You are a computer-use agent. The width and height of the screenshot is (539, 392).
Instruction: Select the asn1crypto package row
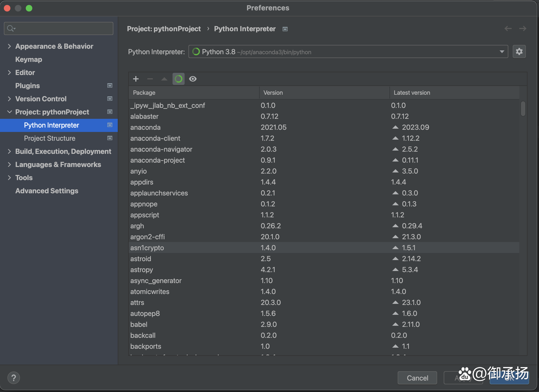tap(324, 248)
